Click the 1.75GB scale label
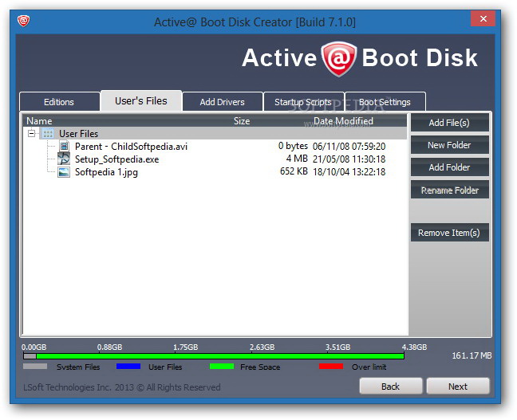 point(186,347)
